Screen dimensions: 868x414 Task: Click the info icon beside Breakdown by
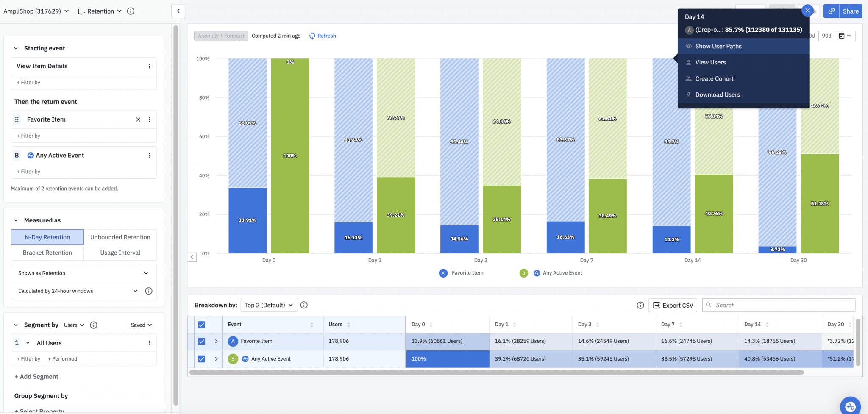click(x=304, y=305)
